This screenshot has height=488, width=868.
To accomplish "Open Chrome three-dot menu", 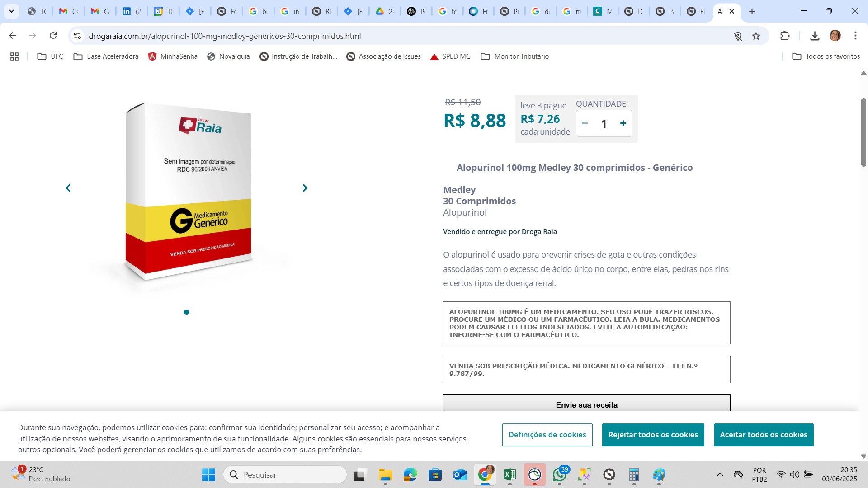I will pyautogui.click(x=855, y=36).
